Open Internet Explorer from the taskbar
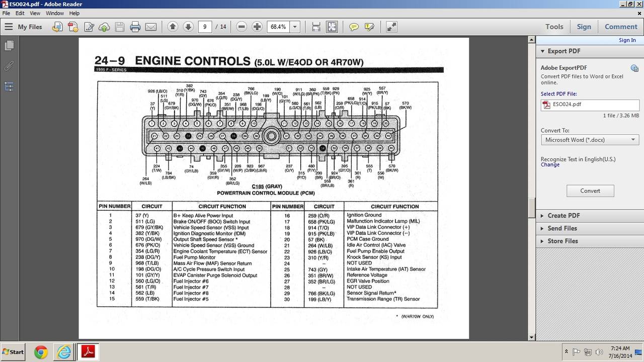The image size is (644, 362). coord(64,352)
